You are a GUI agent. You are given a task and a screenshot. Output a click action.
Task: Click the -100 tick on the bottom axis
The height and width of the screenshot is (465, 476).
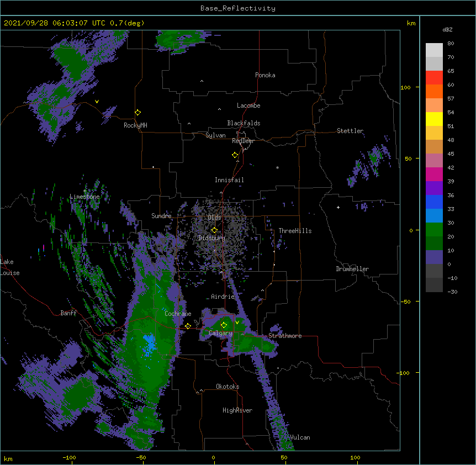pos(69,457)
